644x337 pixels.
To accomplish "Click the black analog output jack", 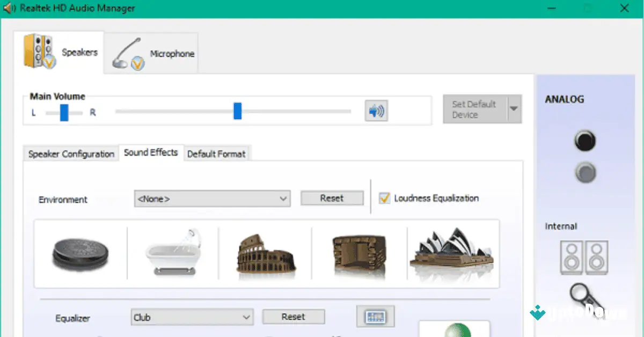I will 585,140.
